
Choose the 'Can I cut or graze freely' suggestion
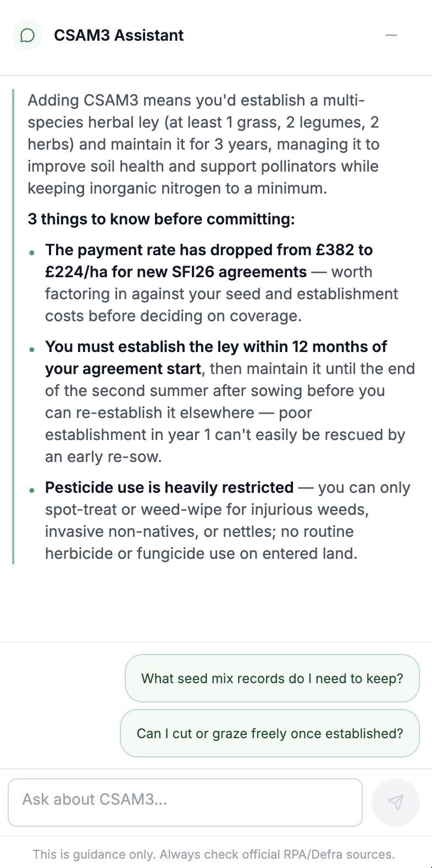[x=270, y=733]
